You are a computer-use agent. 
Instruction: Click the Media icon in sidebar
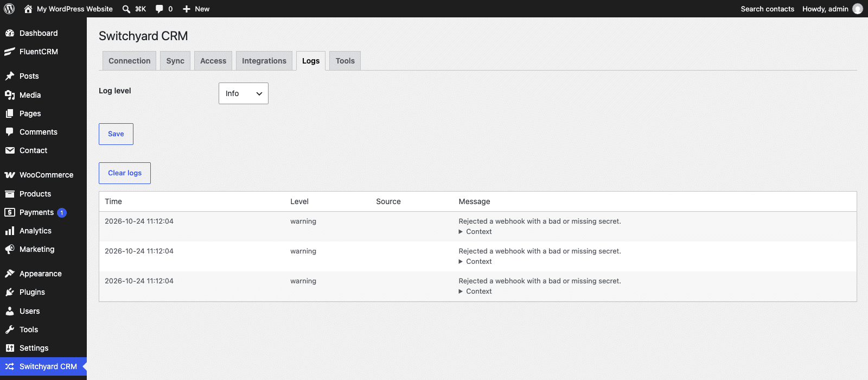(x=10, y=95)
